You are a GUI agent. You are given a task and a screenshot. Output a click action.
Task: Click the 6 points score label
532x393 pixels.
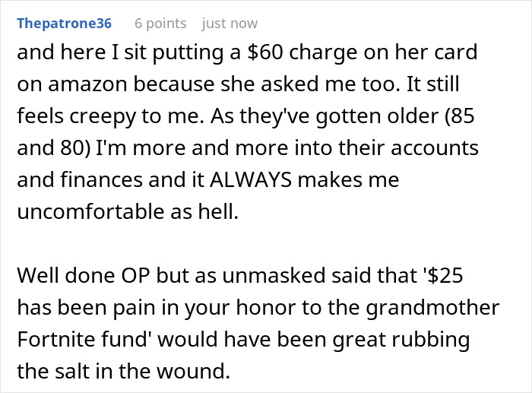point(160,24)
